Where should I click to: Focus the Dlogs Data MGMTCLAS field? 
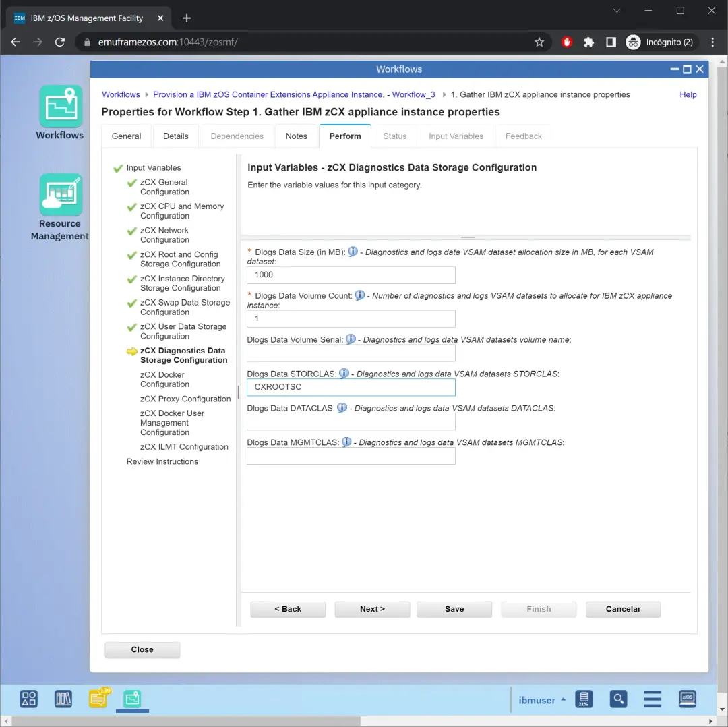[351, 456]
